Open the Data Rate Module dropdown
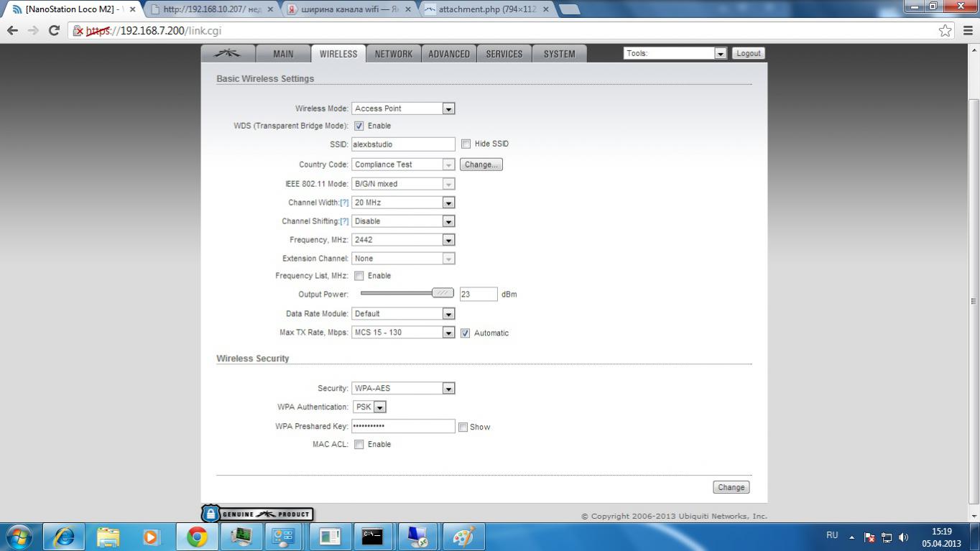The image size is (980, 551). point(403,314)
